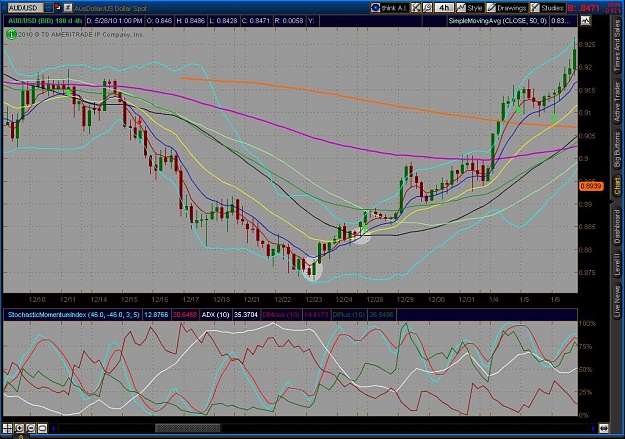Select the zoom magnifier tool icon
The width and height of the screenshot is (625, 439).
[427, 8]
